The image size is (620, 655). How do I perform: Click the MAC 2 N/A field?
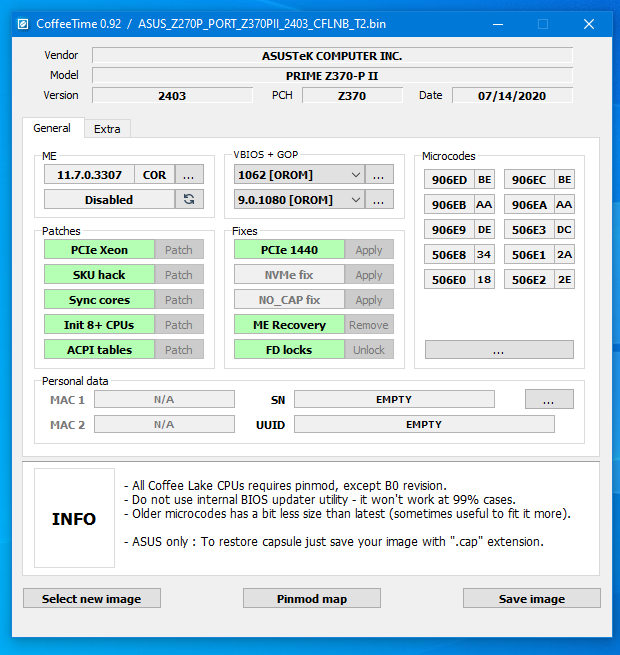point(164,424)
